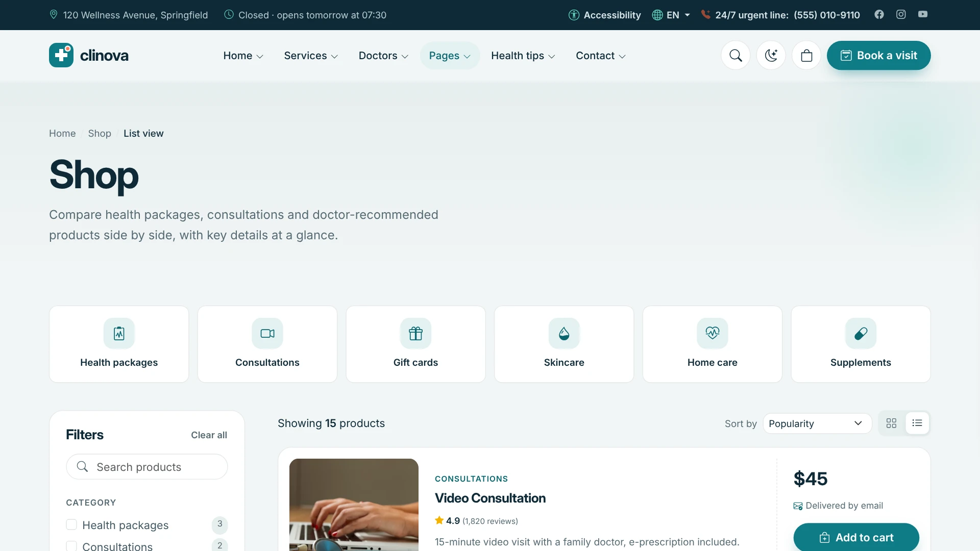Click the List view breadcrumb text
The image size is (980, 551).
click(x=143, y=133)
